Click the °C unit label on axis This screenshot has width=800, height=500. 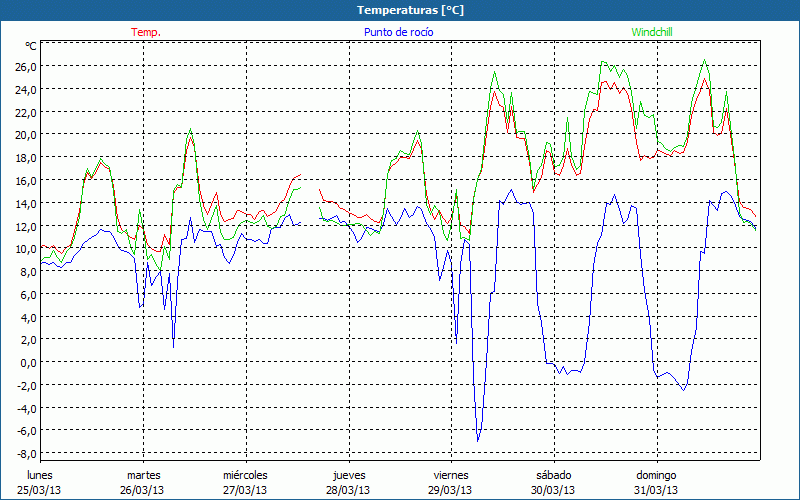[x=30, y=46]
